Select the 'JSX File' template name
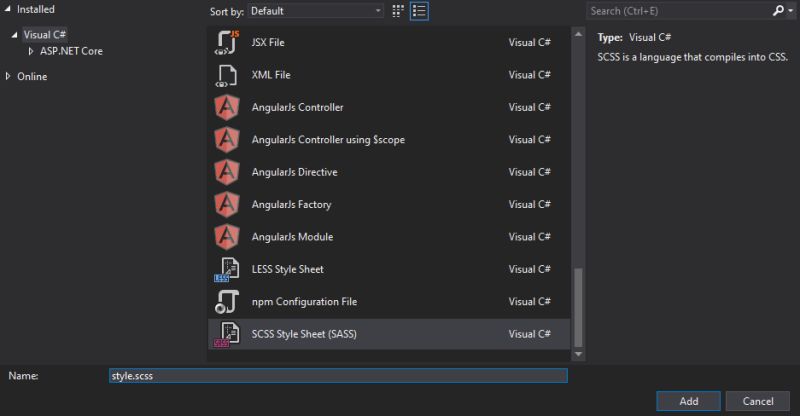This screenshot has width=800, height=416. pos(268,42)
